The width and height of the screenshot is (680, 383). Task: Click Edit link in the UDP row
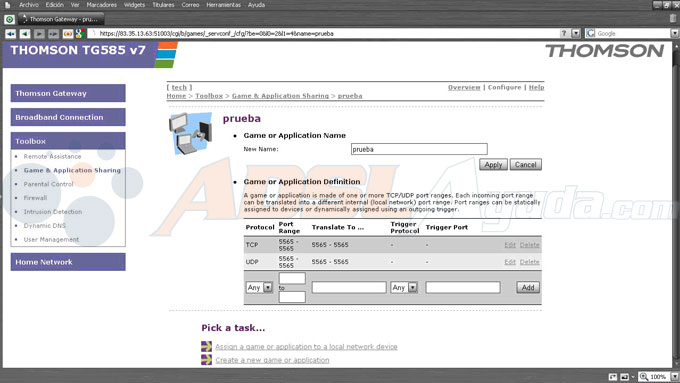point(510,262)
